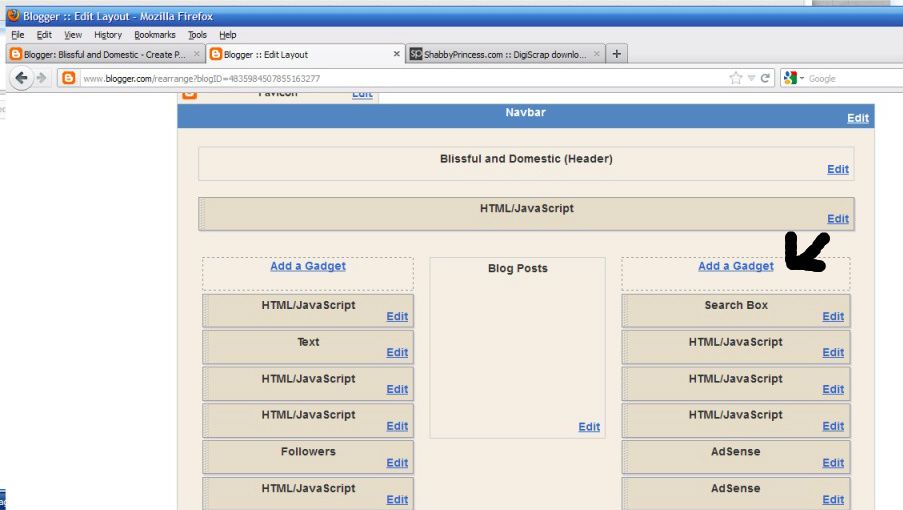This screenshot has width=903, height=510.
Task: Open URL history dropdown arrow
Action: tap(751, 78)
